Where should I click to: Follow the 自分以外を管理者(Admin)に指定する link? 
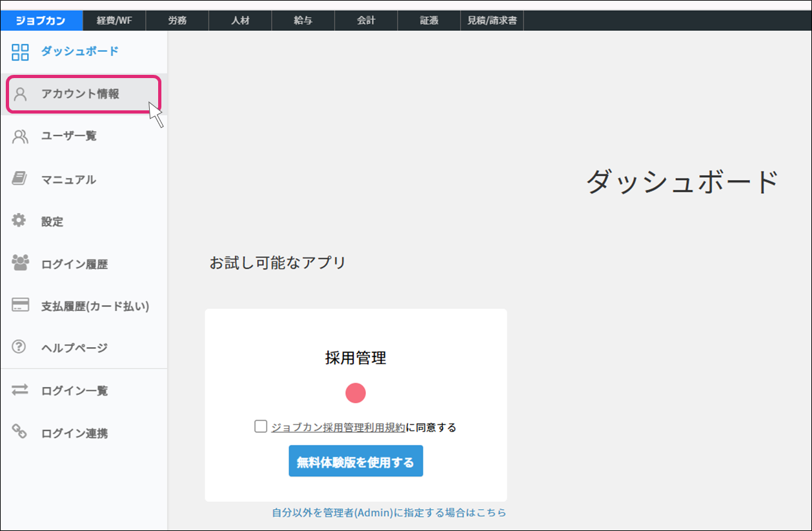click(x=389, y=513)
